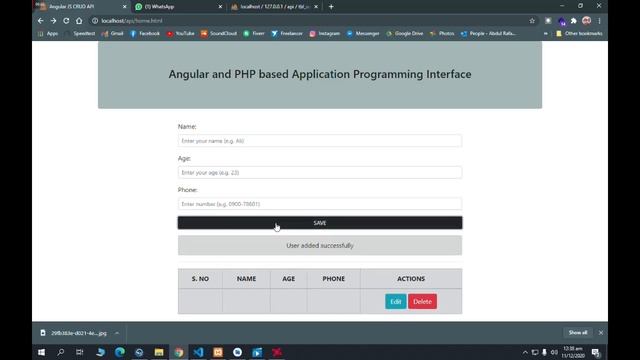Click the S. NO column header
This screenshot has width=640, height=360.
[x=200, y=279]
